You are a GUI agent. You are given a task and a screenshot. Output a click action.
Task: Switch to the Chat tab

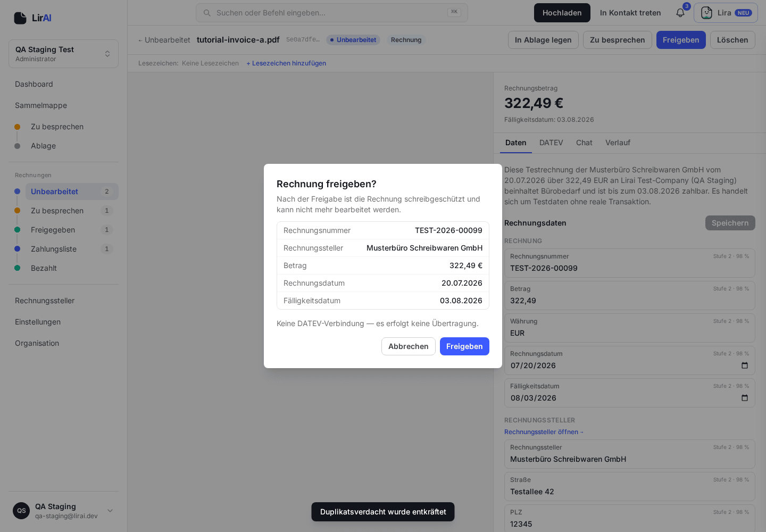[584, 143]
